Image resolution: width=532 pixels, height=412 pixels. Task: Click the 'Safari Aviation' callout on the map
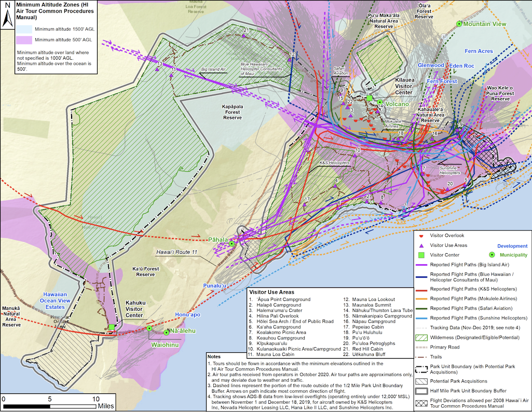pyautogui.click(x=340, y=71)
